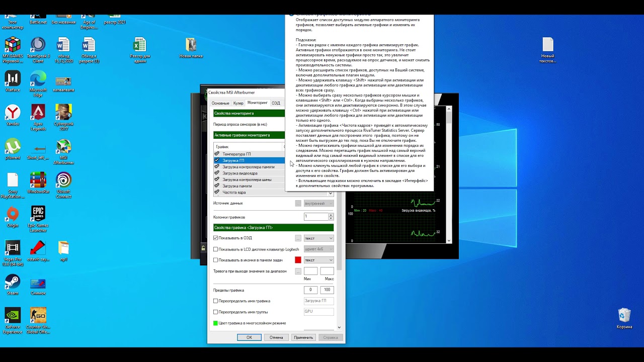
Task: Click the graph upper limit field showing 100
Action: pyautogui.click(x=327, y=290)
